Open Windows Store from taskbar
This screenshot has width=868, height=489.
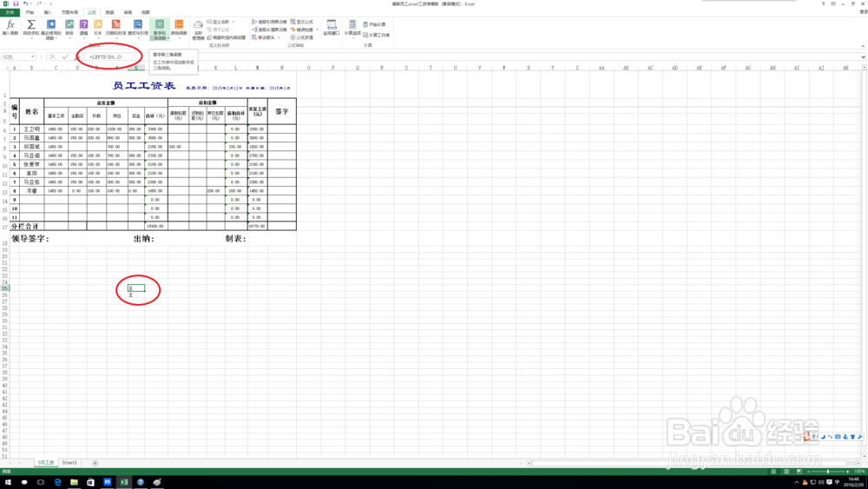tap(90, 482)
